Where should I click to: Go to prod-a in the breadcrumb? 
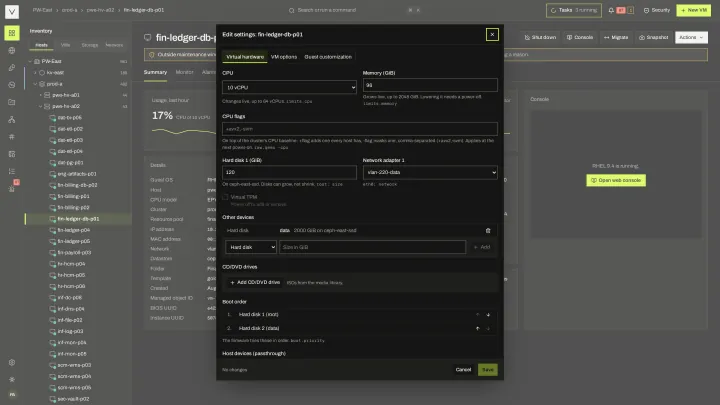(69, 10)
